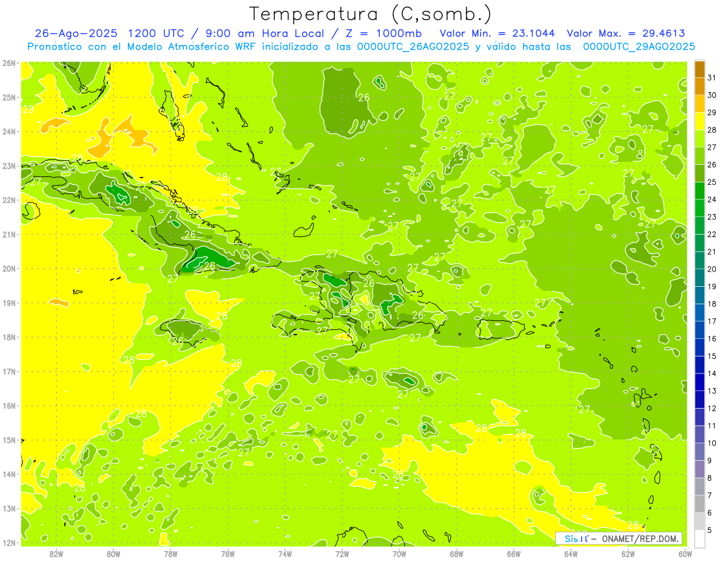This screenshot has height=562, width=728.
Task: Click the '70W' longitude axis label
Action: [x=399, y=554]
